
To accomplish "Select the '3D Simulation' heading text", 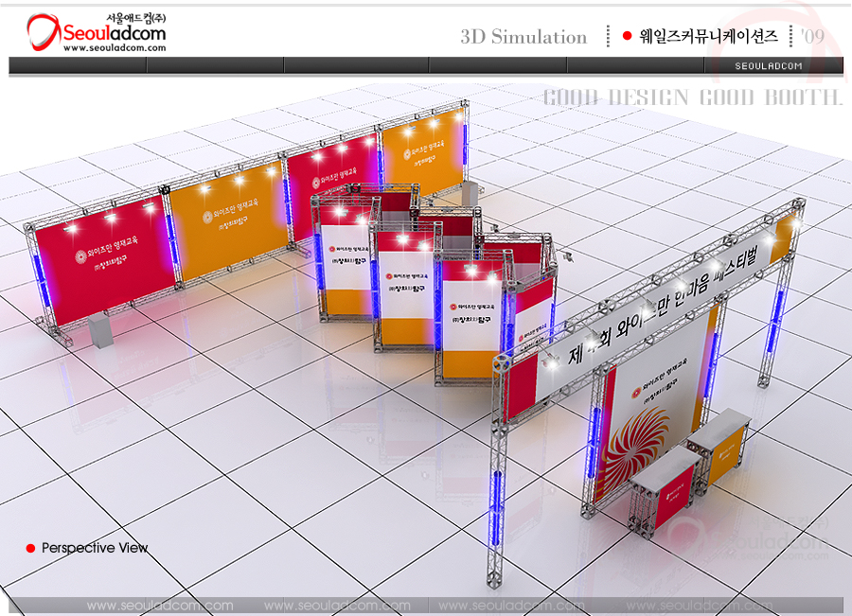I will point(524,37).
